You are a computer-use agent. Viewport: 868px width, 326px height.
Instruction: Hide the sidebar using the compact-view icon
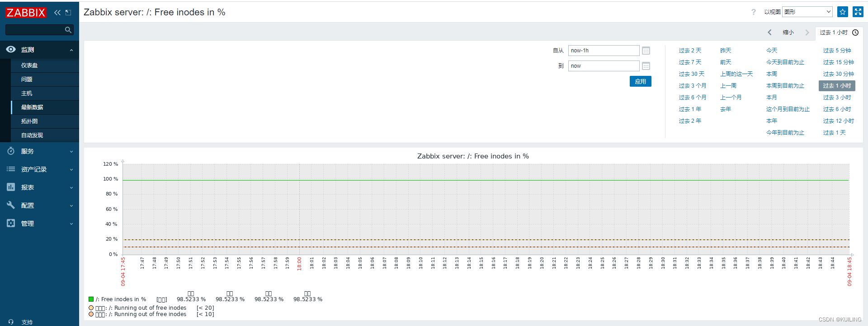[68, 13]
